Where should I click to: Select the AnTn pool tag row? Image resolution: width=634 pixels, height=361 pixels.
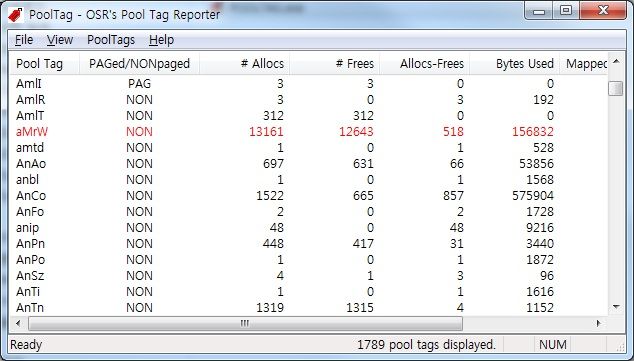point(309,308)
